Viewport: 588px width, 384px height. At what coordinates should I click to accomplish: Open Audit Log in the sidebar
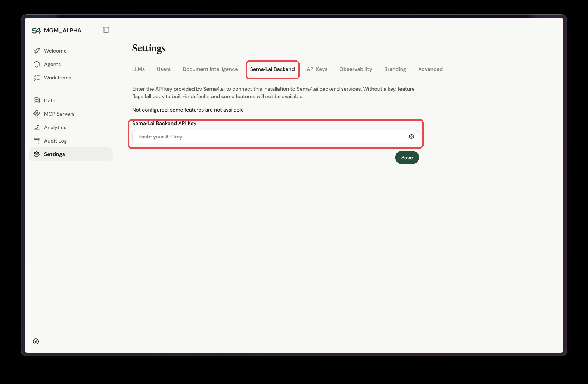(x=71, y=141)
